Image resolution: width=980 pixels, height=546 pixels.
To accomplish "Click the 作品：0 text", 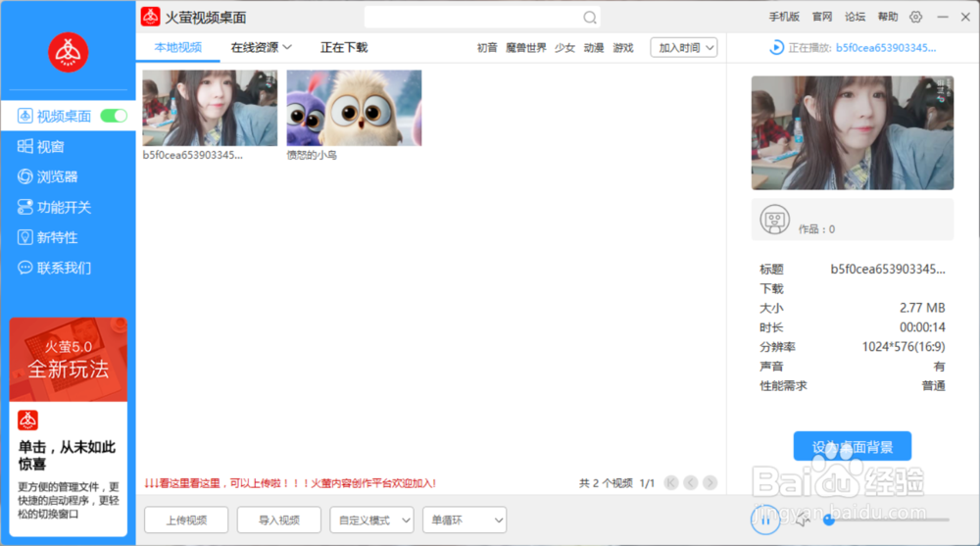I will coord(816,229).
